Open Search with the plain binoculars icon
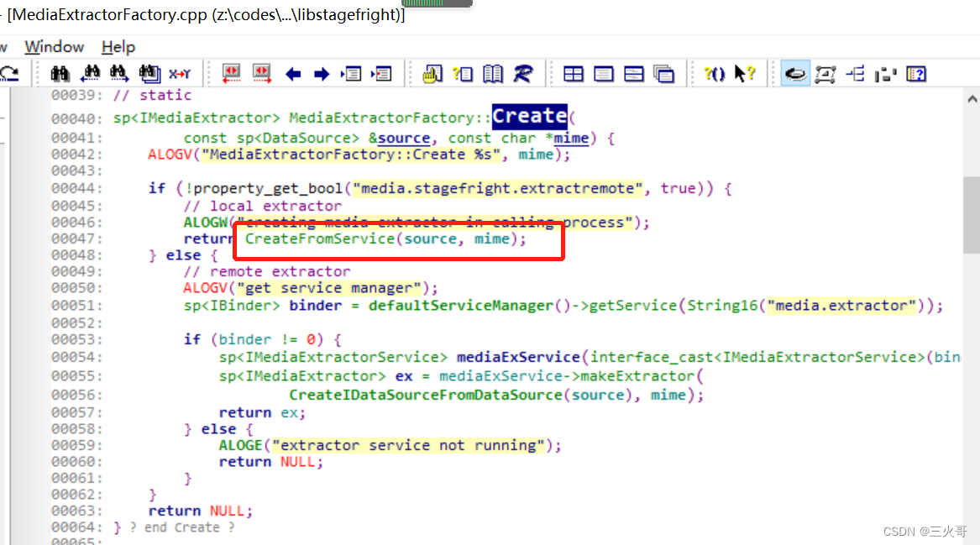980x545 pixels. tap(60, 74)
